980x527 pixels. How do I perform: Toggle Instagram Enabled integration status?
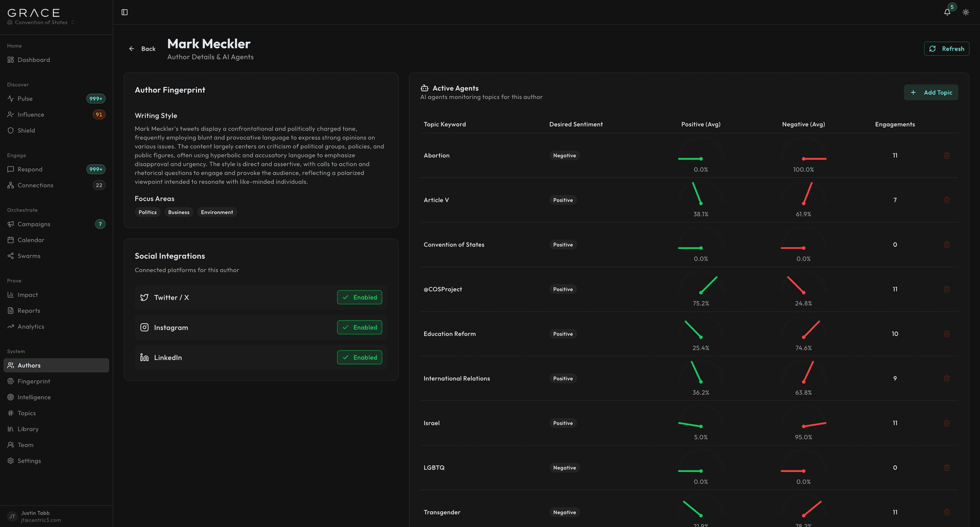click(359, 328)
